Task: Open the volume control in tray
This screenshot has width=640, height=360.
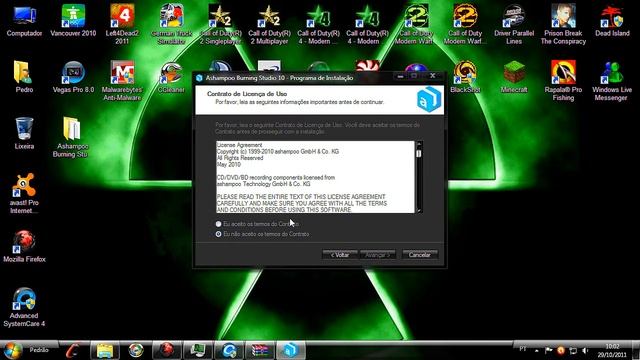Action: click(x=585, y=351)
